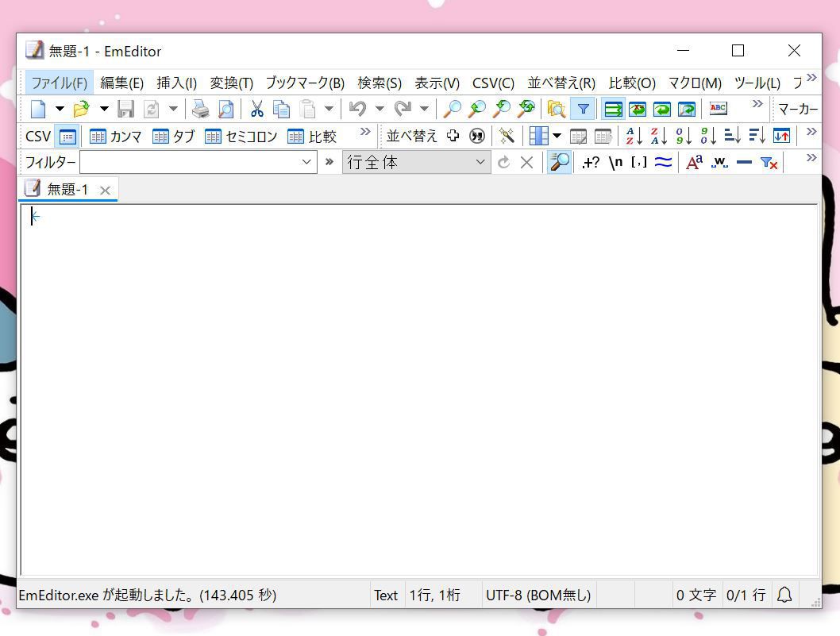Click the 並べ替え toolbar button
Screen dimensions: 840x636
coord(411,136)
